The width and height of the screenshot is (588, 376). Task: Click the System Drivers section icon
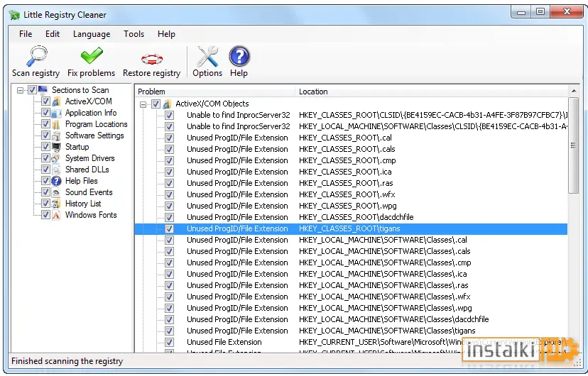click(56, 158)
